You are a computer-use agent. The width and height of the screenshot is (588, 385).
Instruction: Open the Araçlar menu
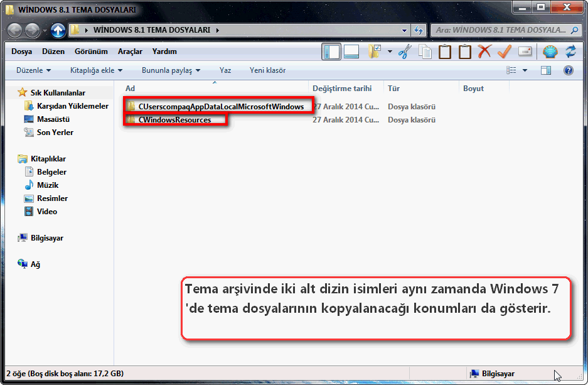pos(130,52)
